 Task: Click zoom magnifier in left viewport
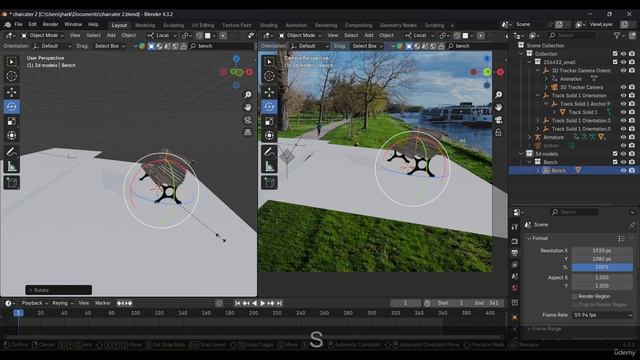[248, 95]
